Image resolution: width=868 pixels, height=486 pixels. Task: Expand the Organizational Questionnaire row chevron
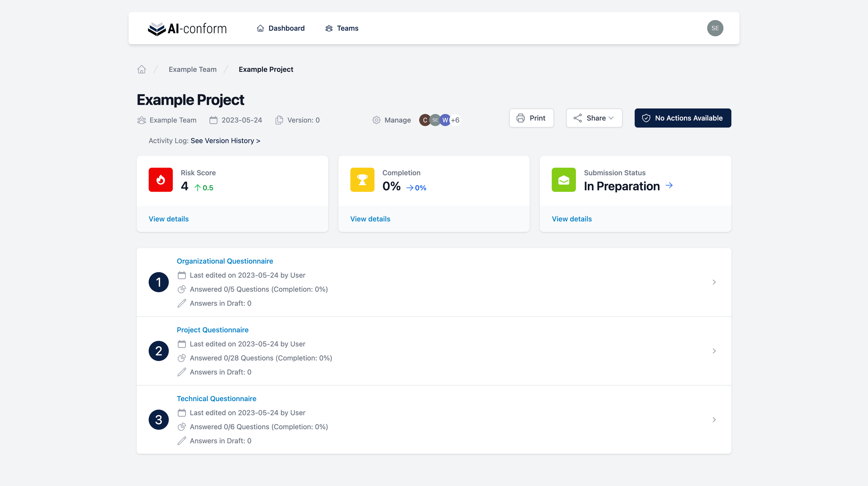714,282
